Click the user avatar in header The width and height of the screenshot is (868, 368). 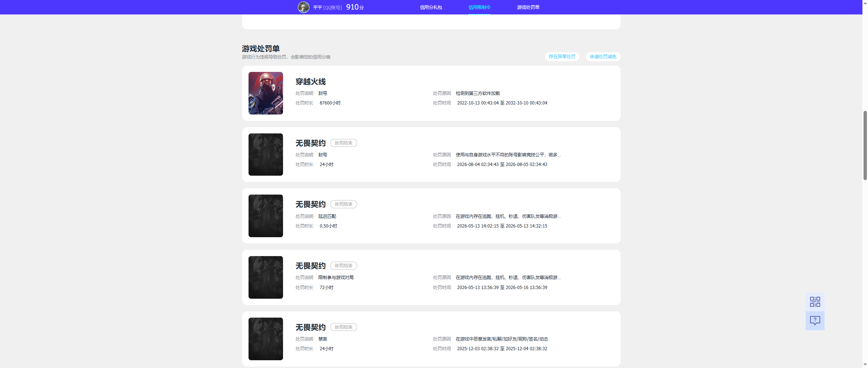(303, 7)
